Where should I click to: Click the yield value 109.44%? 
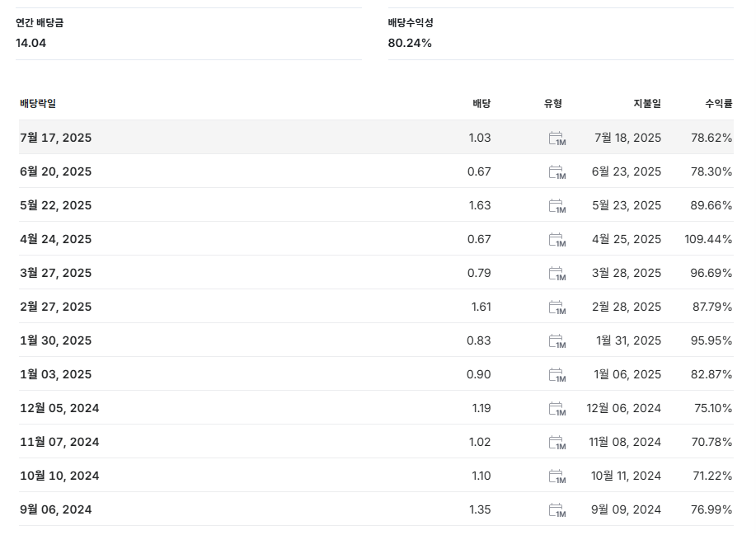pos(708,238)
